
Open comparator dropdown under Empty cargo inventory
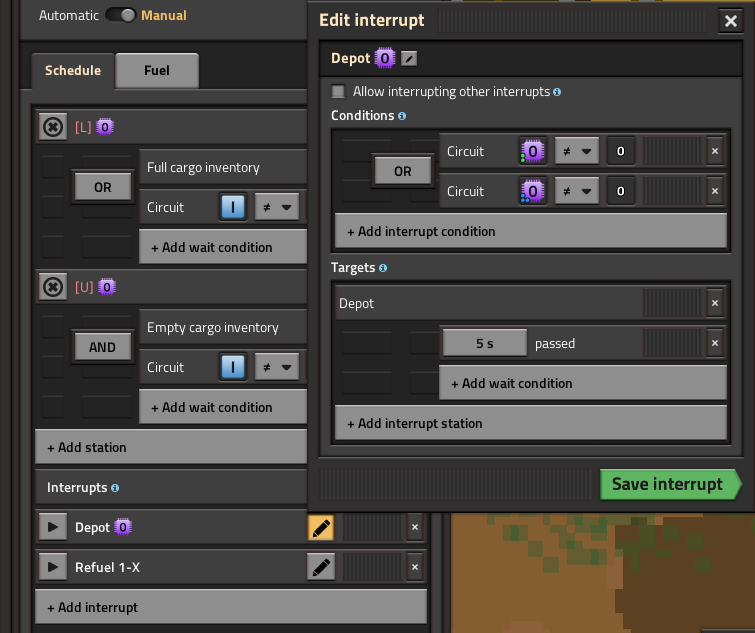(277, 367)
